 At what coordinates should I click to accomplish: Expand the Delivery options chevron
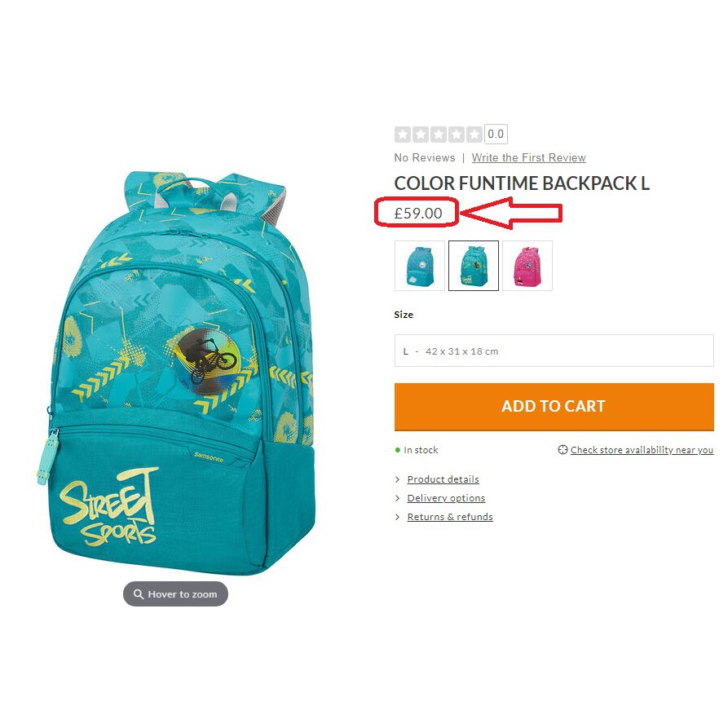point(398,498)
